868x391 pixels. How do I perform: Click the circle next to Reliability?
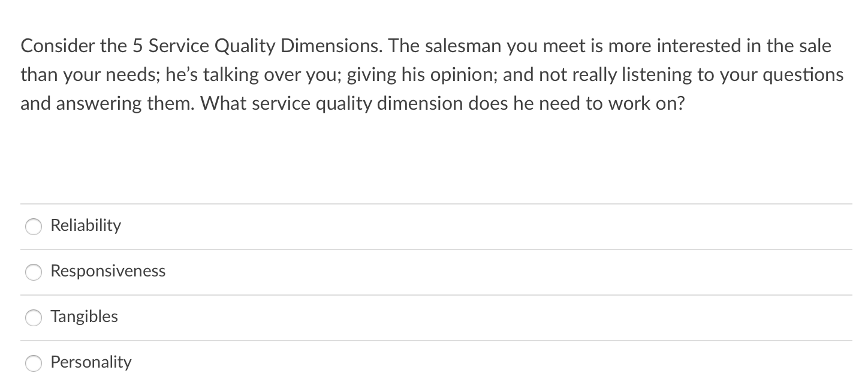pos(34,227)
